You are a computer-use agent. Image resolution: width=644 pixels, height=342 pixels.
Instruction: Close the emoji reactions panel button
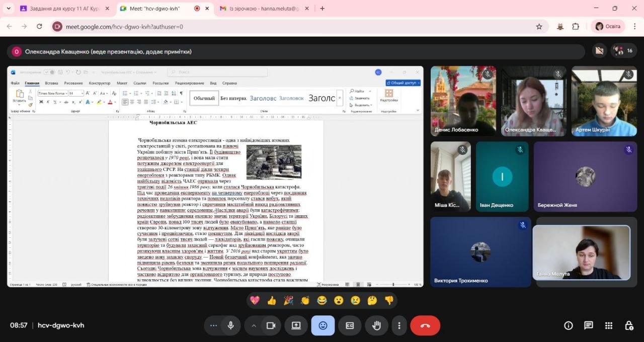tap(323, 325)
